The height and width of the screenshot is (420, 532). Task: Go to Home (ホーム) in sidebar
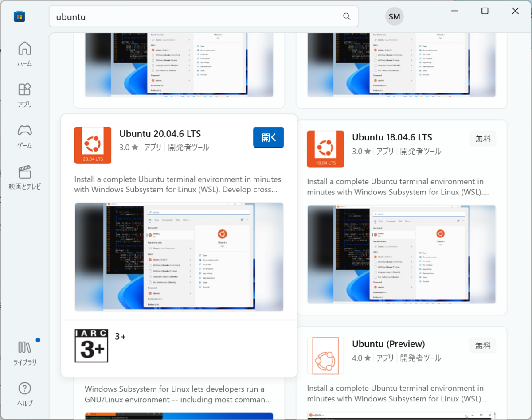point(25,54)
